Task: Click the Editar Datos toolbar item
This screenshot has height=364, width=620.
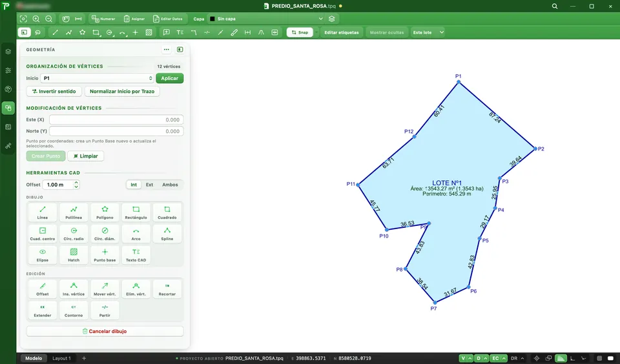Action: (x=168, y=19)
